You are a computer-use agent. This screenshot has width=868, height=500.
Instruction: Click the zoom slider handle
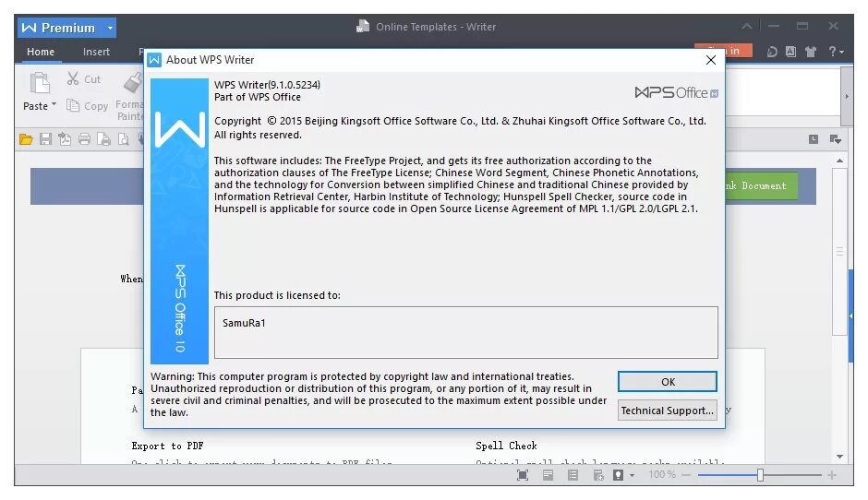click(761, 475)
